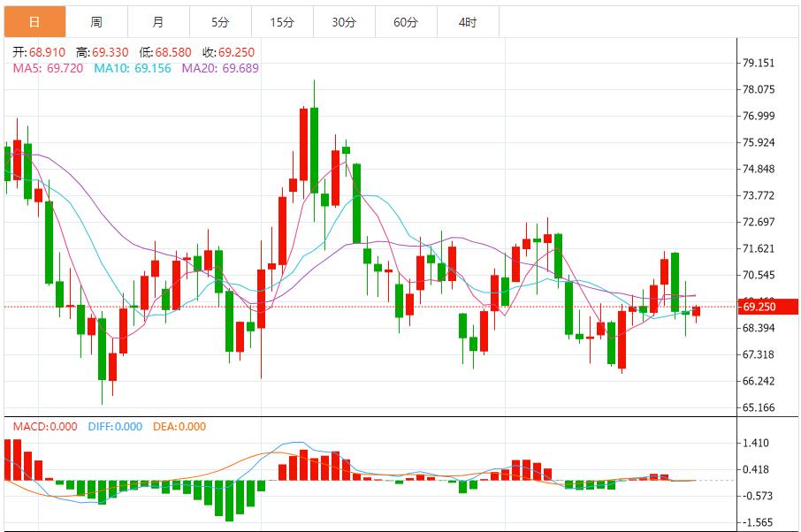Click the DEA value label
The height and width of the screenshot is (532, 801).
(x=179, y=427)
